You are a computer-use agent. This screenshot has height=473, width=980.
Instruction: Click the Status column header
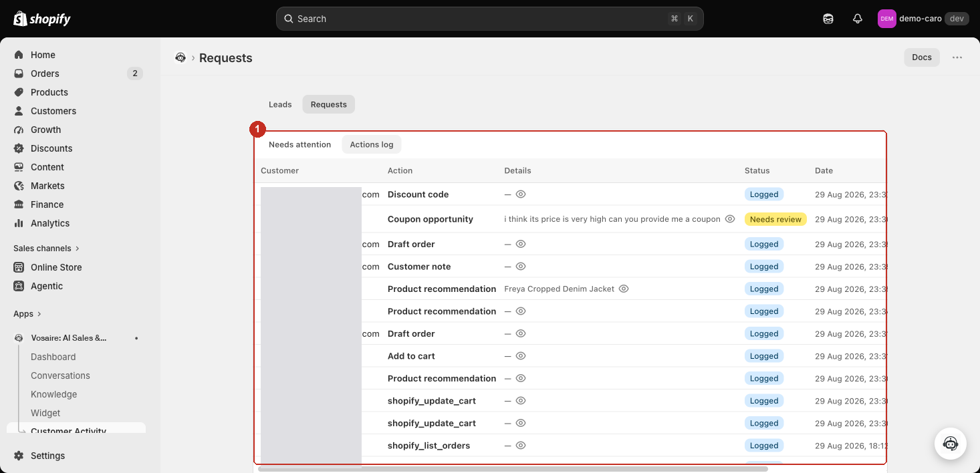(757, 171)
